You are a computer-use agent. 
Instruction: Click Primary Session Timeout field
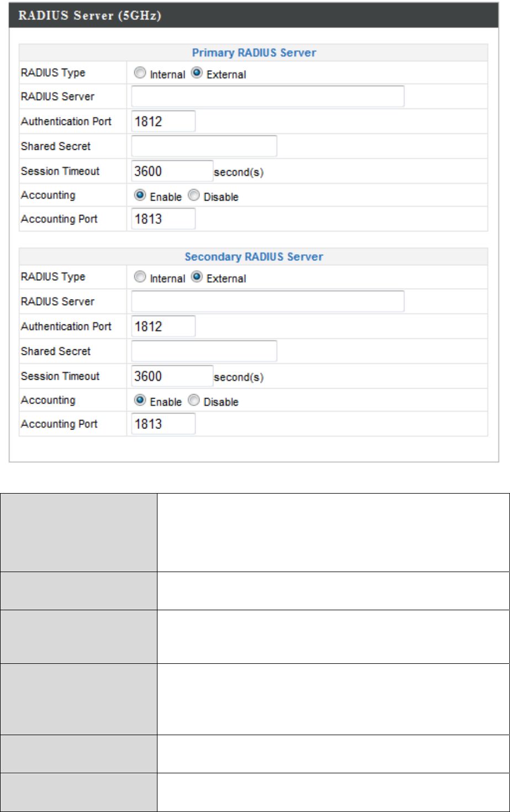point(172,171)
